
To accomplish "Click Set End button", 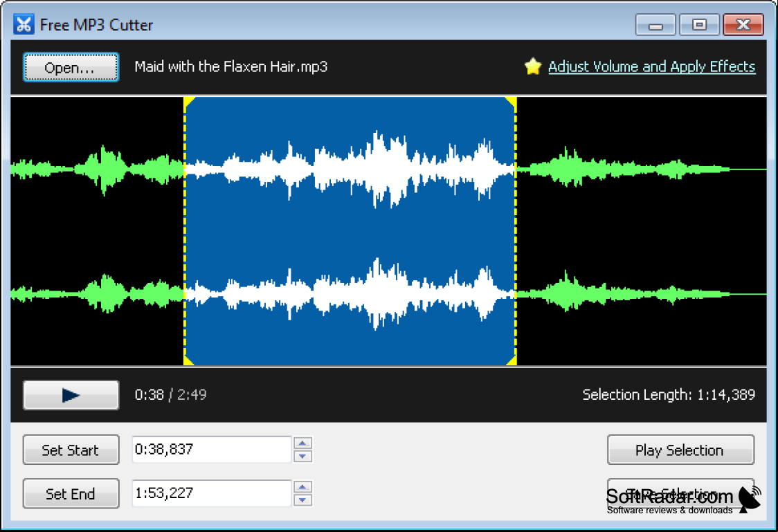I will (71, 493).
